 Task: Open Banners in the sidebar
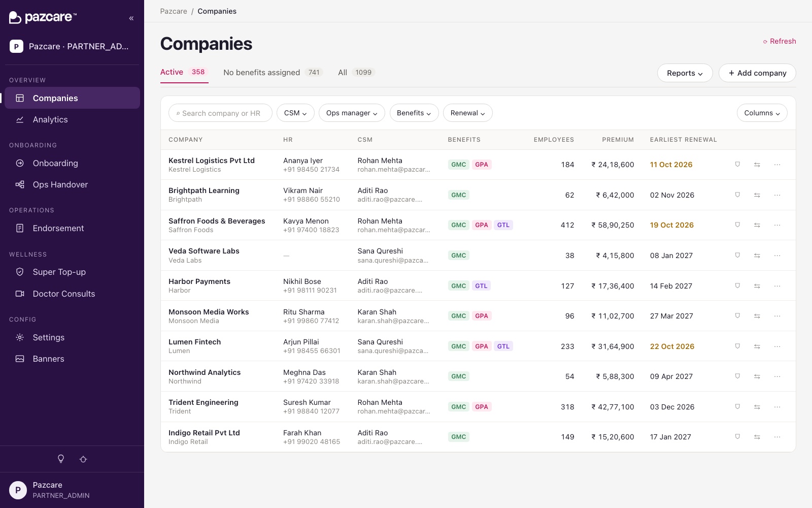point(72,359)
